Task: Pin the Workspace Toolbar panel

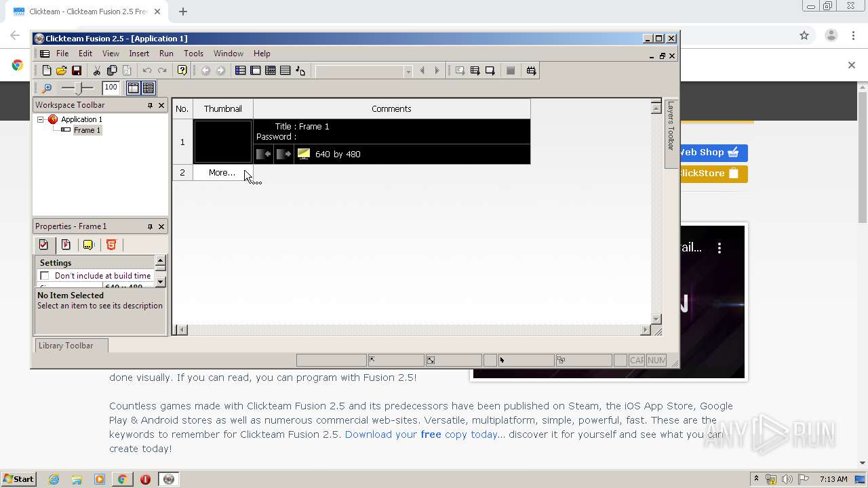Action: coord(150,105)
